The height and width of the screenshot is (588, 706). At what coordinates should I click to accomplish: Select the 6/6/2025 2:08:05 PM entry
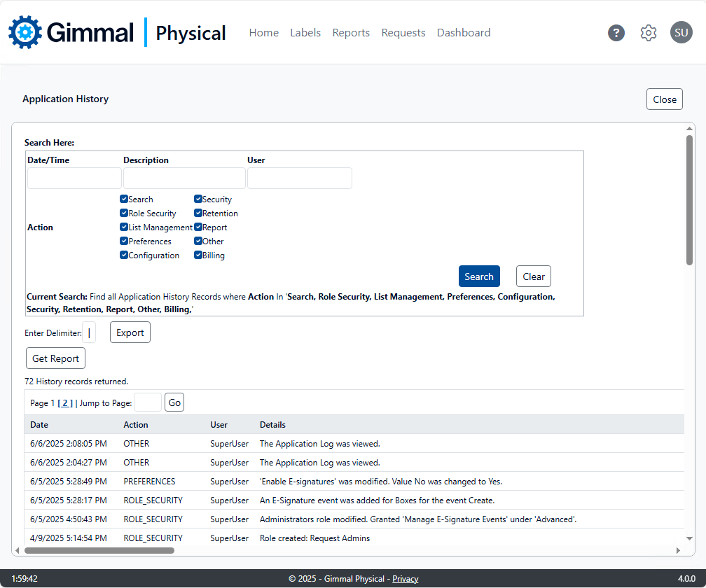click(x=354, y=444)
